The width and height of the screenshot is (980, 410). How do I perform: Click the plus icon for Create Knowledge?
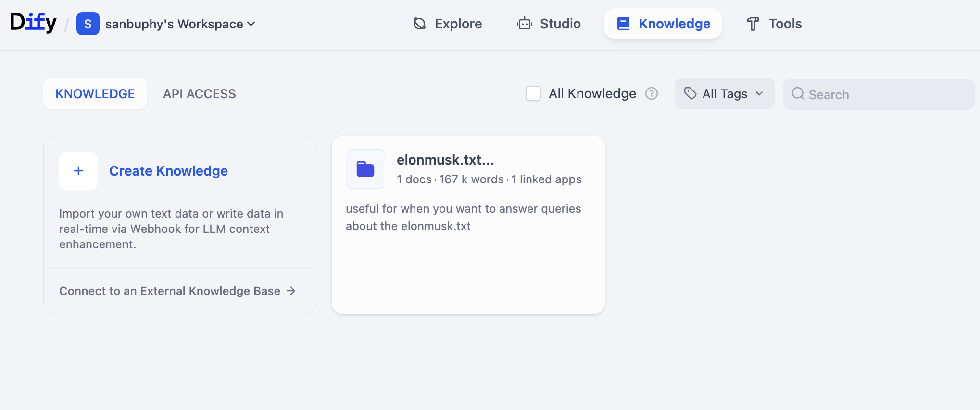pos(78,171)
